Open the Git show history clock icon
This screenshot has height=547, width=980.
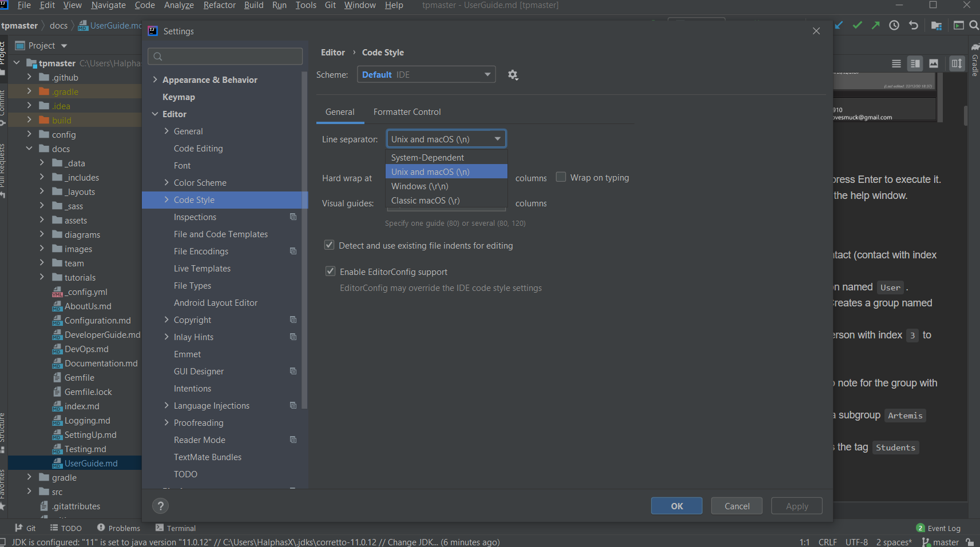coord(894,25)
